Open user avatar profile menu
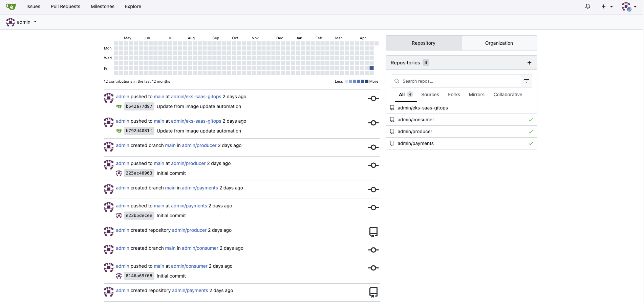Viewport: 644px width, 304px height. click(x=629, y=6)
